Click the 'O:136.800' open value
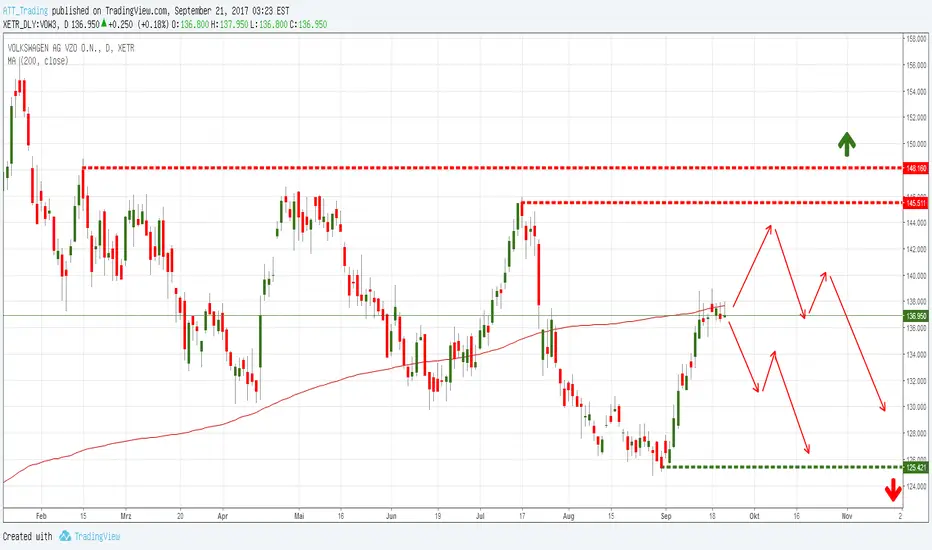 [190, 24]
